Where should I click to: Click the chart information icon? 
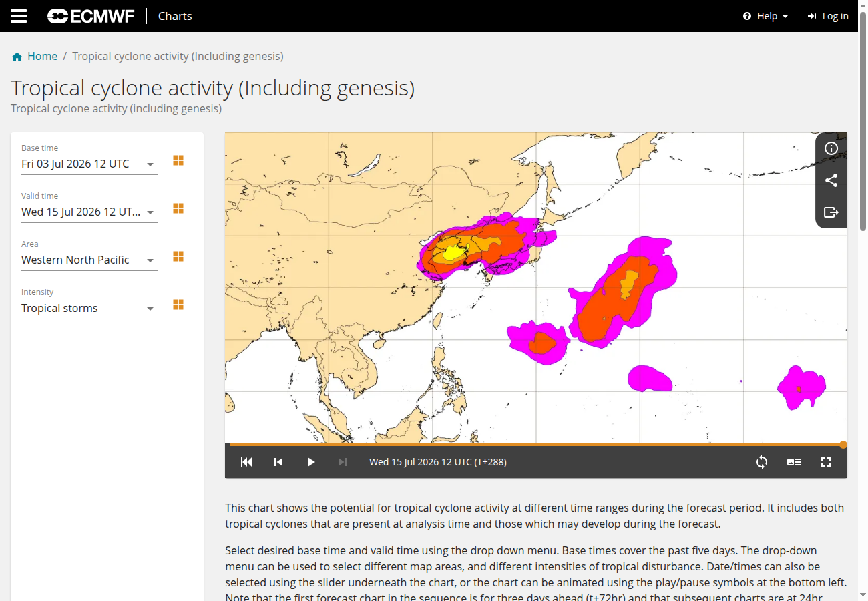pyautogui.click(x=831, y=148)
